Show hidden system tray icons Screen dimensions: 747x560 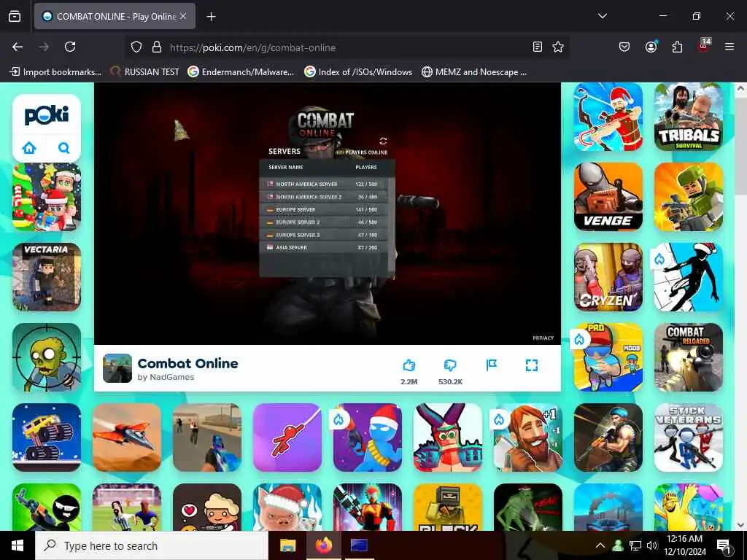[x=600, y=545]
